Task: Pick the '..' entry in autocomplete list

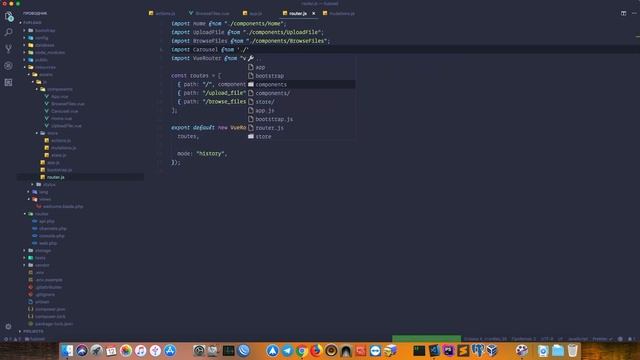Action: click(301, 59)
